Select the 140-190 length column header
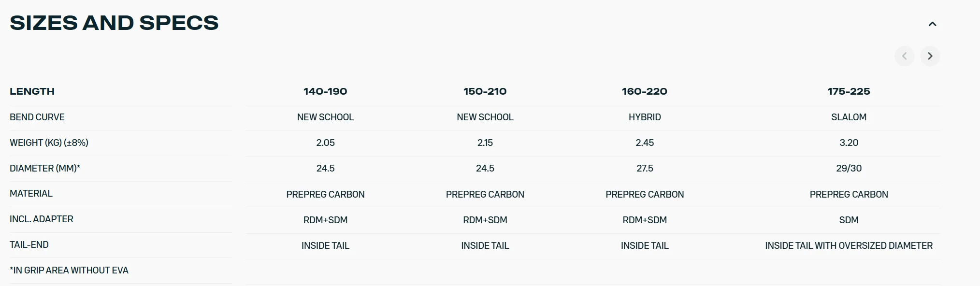Viewport: 980px width, 286px height. [325, 91]
